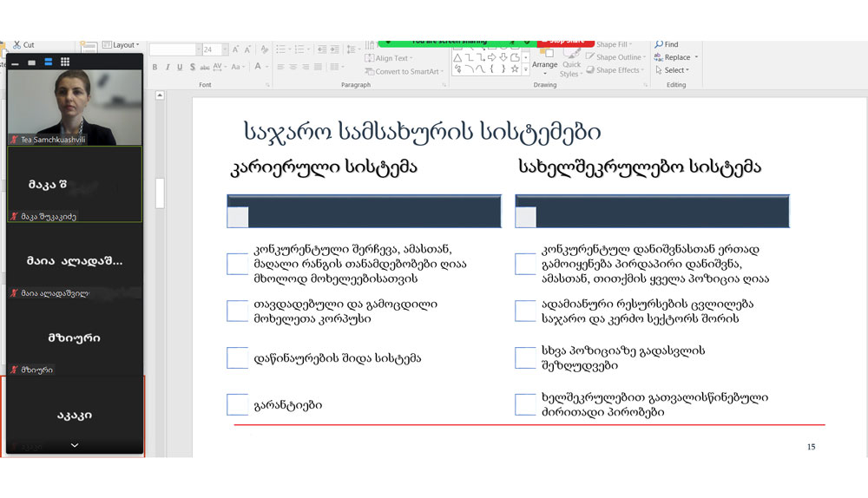Select the star shape in shapes gallery

[515, 69]
